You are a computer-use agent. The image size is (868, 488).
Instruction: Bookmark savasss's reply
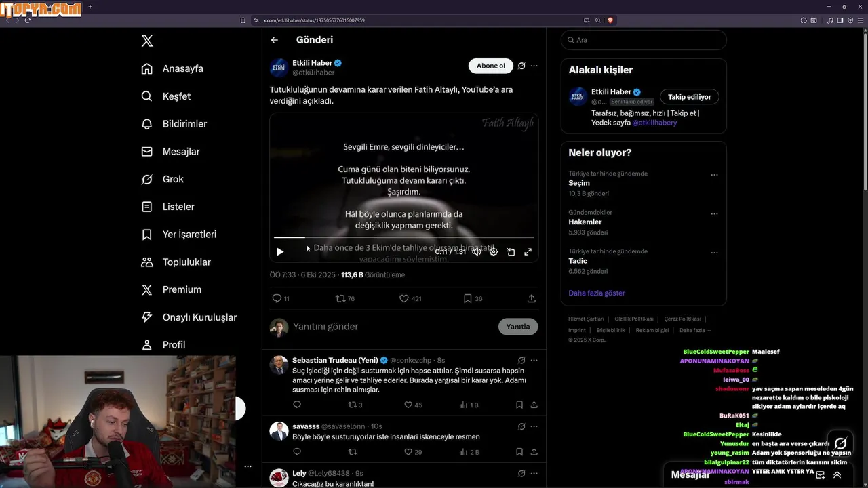click(x=519, y=452)
